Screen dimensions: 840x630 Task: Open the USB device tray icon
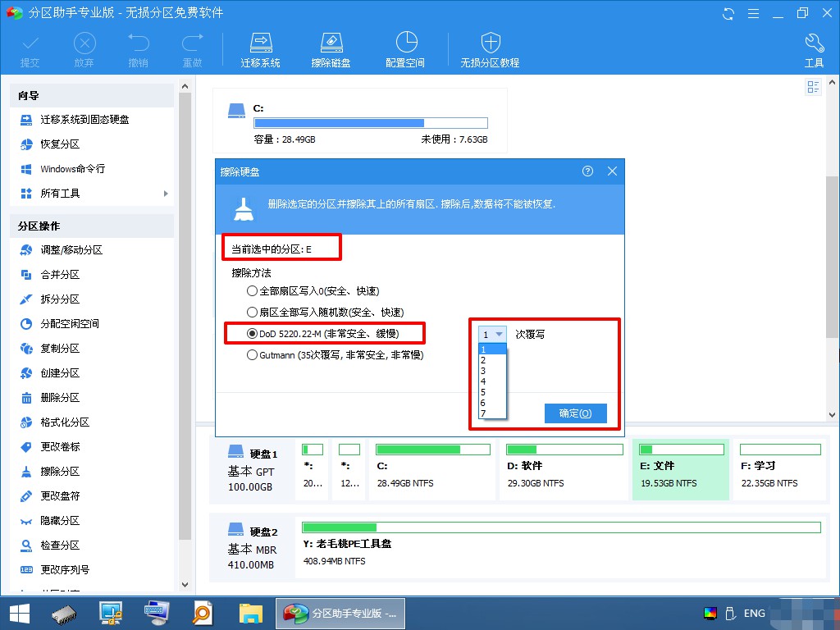(x=729, y=614)
